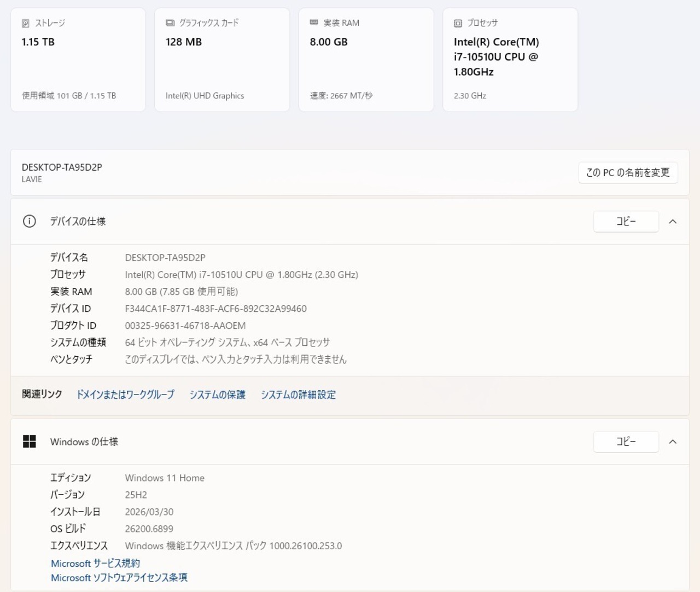Copy the device specifications

(x=626, y=222)
